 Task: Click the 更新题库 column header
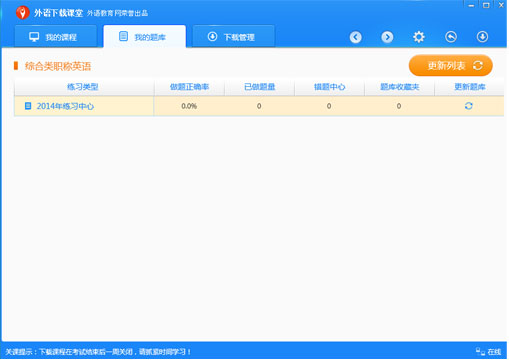[x=469, y=87]
